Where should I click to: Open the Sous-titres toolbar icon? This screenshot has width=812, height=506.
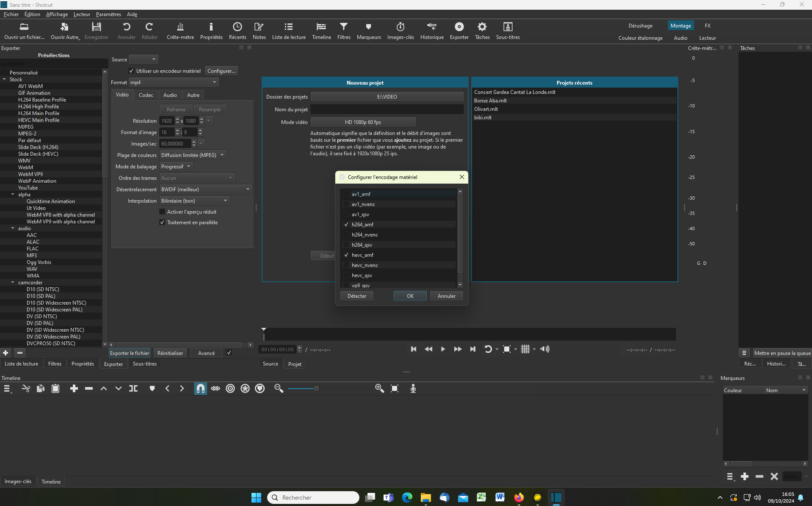508,31
